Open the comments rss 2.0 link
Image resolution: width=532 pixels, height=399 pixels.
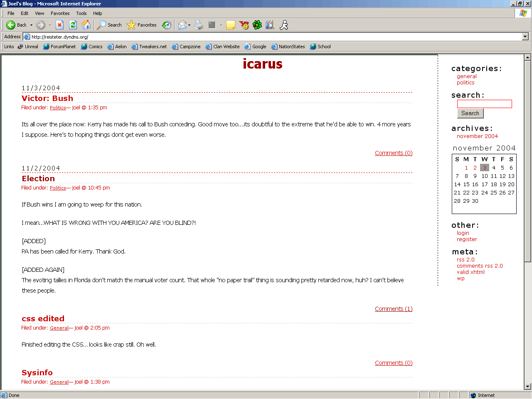pyautogui.click(x=480, y=266)
